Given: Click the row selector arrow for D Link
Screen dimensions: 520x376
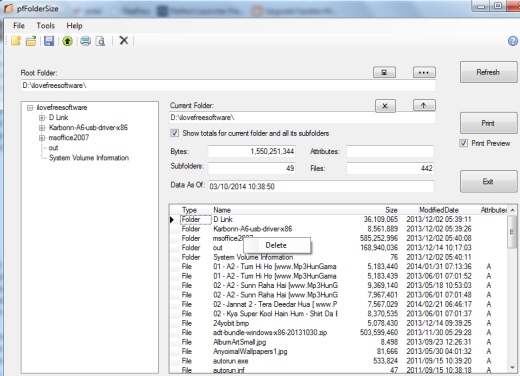Looking at the screenshot, I should pyautogui.click(x=172, y=220).
